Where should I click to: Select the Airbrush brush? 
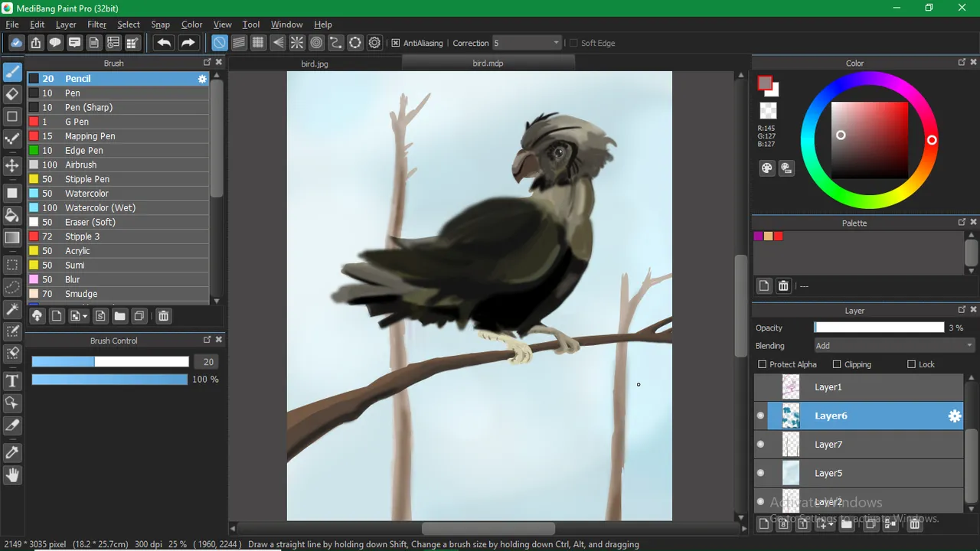118,165
